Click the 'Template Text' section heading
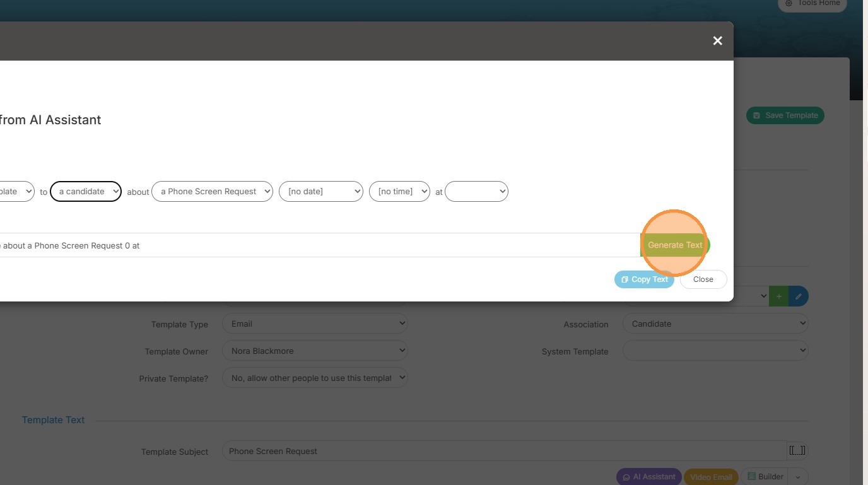The height and width of the screenshot is (485, 868). click(x=53, y=420)
